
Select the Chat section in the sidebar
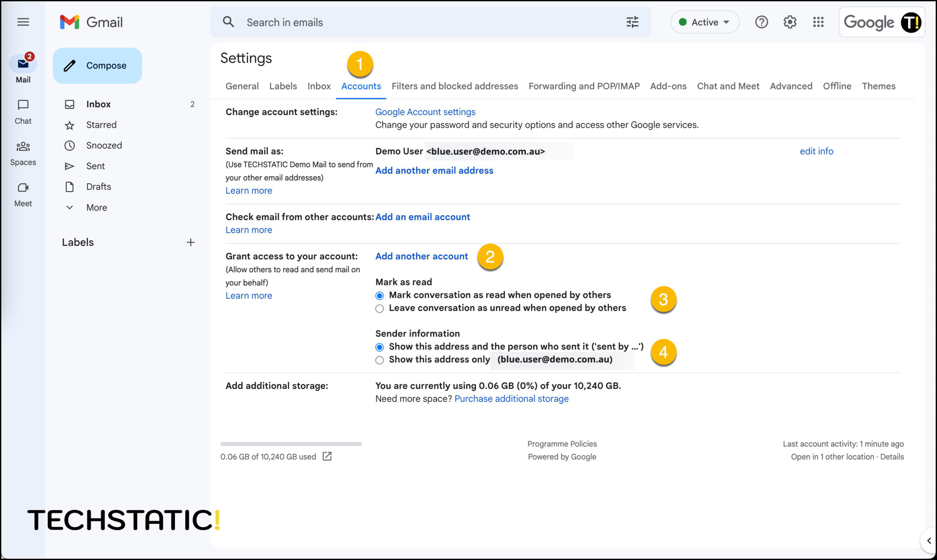23,111
